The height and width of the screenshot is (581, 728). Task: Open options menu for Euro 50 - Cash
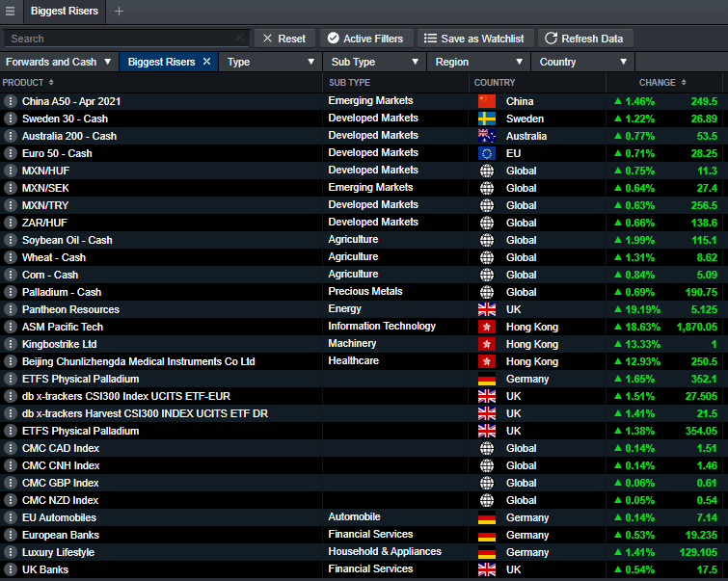11,153
